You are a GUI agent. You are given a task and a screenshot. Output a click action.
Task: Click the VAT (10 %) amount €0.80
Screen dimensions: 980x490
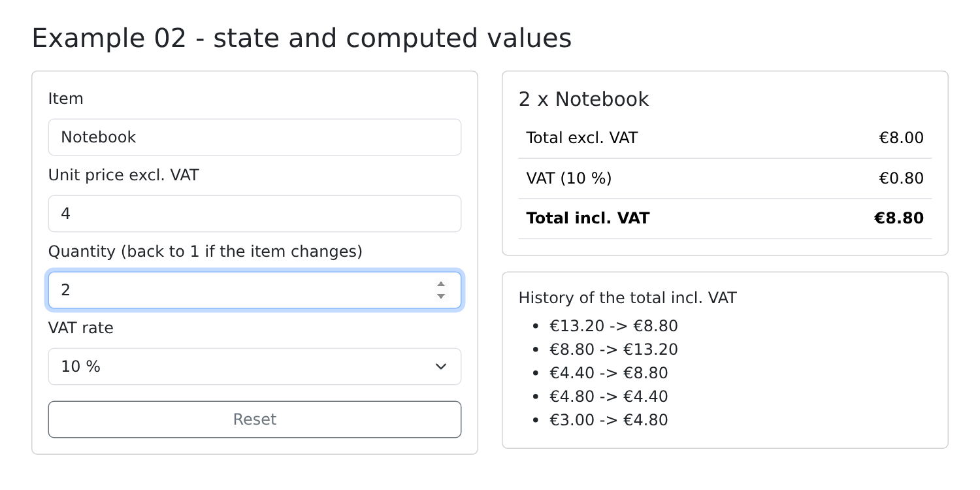[x=901, y=178]
